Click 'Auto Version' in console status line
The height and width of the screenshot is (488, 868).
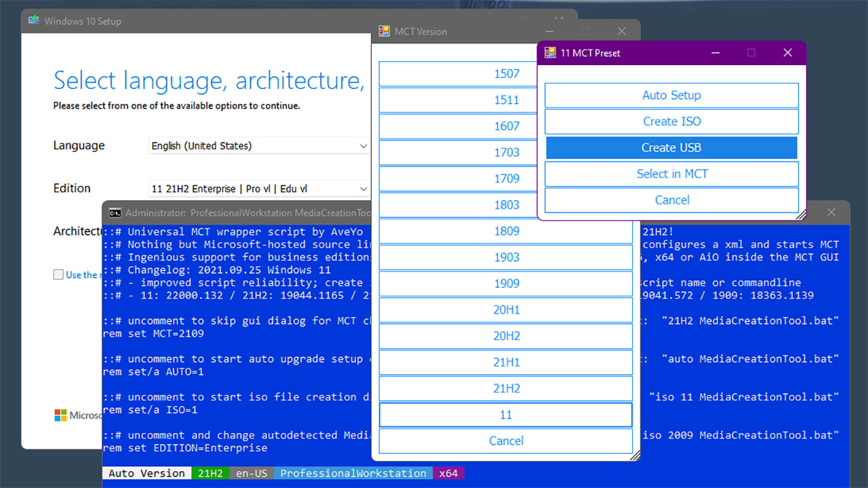pos(146,473)
